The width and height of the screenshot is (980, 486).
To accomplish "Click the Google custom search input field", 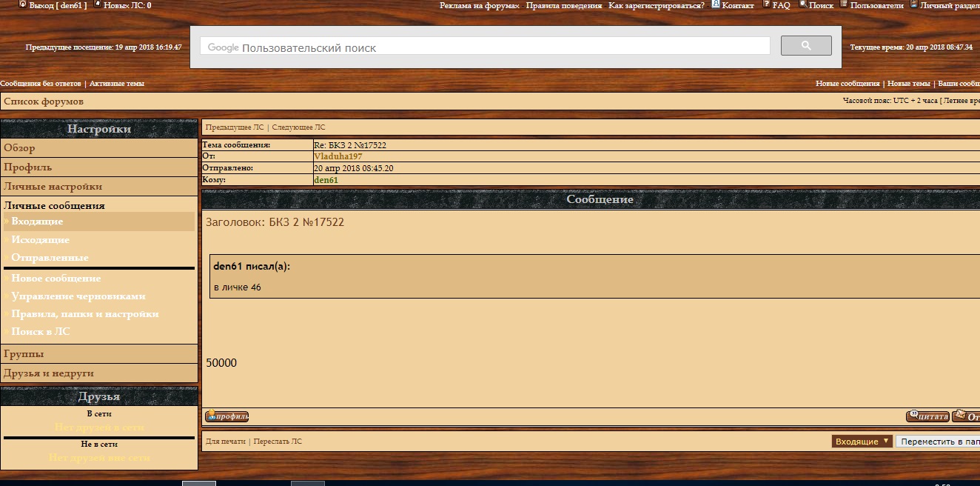I will tap(485, 47).
